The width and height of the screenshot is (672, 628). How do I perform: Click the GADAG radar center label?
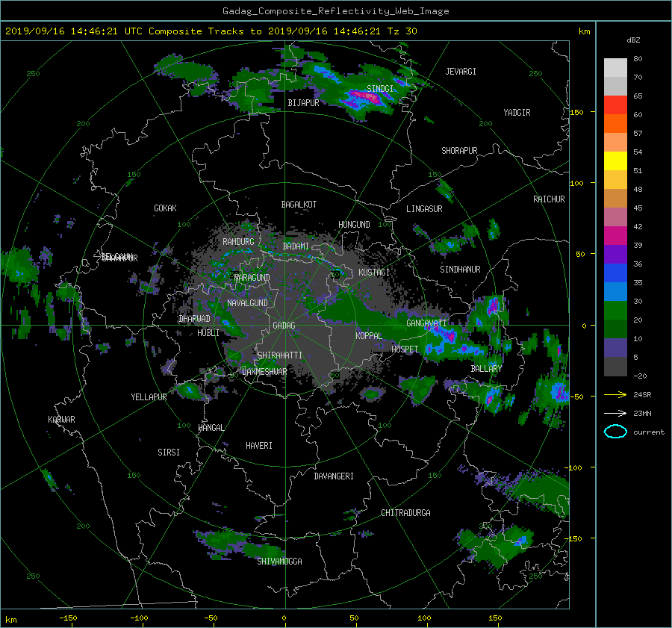[x=284, y=326]
